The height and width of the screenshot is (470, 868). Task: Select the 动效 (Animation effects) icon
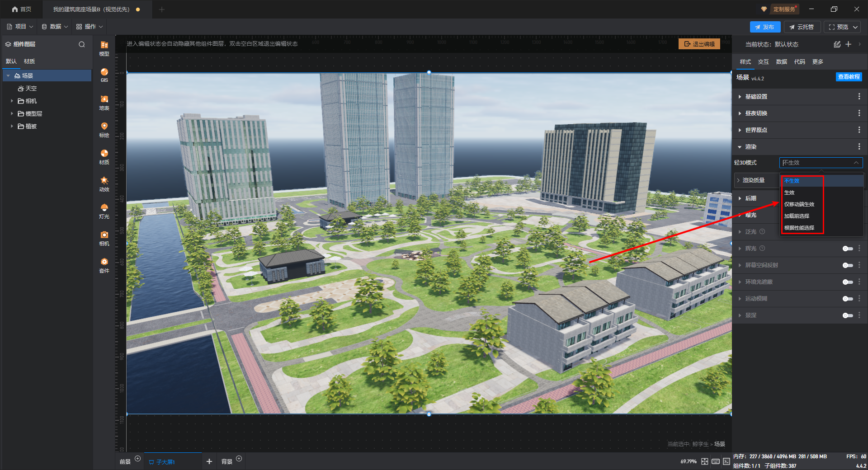click(104, 183)
